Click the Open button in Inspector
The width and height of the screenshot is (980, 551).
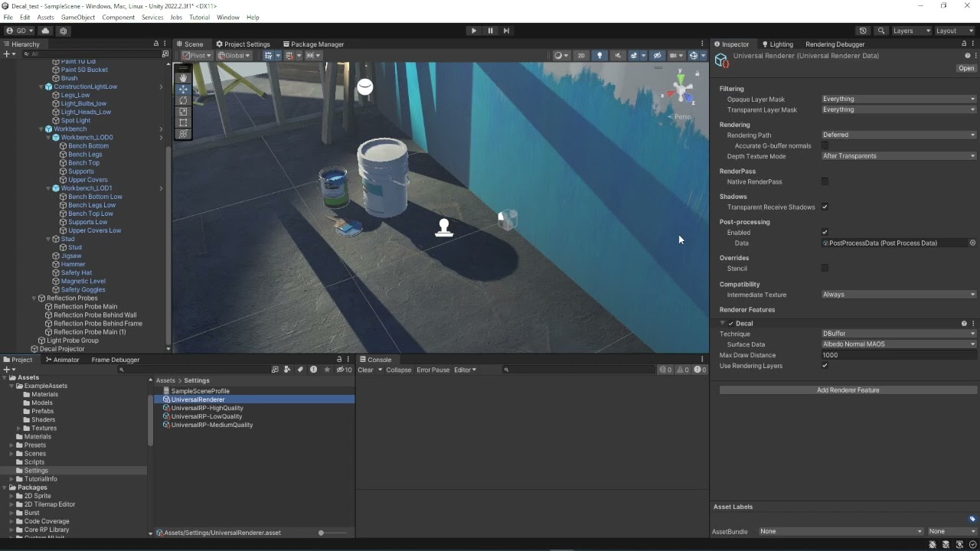[x=965, y=68]
